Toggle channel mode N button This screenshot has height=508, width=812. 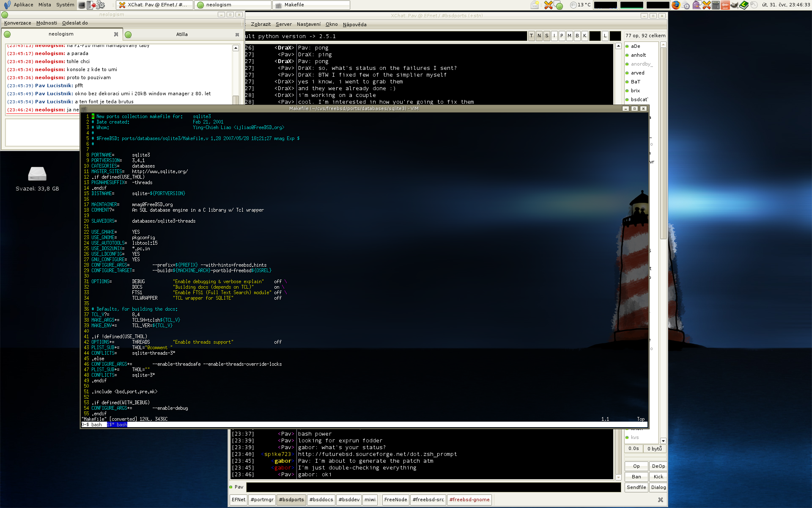click(x=539, y=36)
